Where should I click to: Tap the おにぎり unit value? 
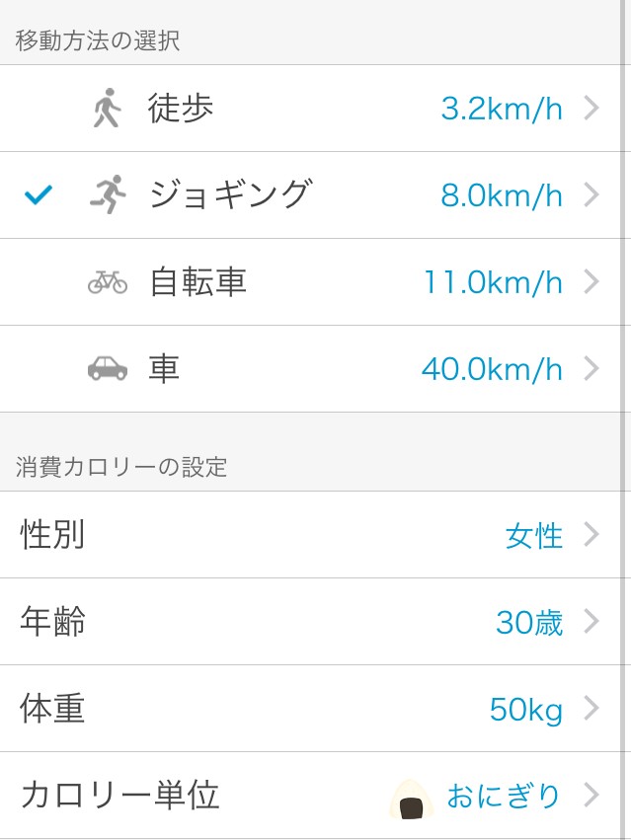tap(504, 796)
